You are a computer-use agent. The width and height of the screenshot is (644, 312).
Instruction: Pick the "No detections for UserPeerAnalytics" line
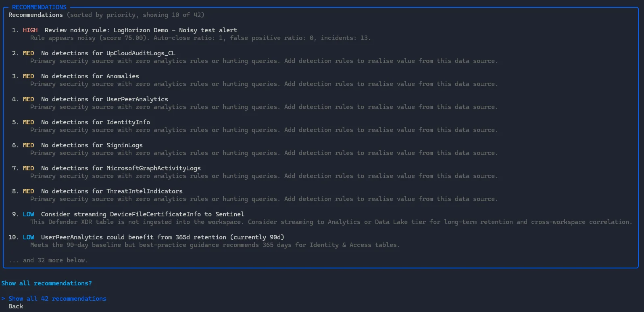click(104, 99)
